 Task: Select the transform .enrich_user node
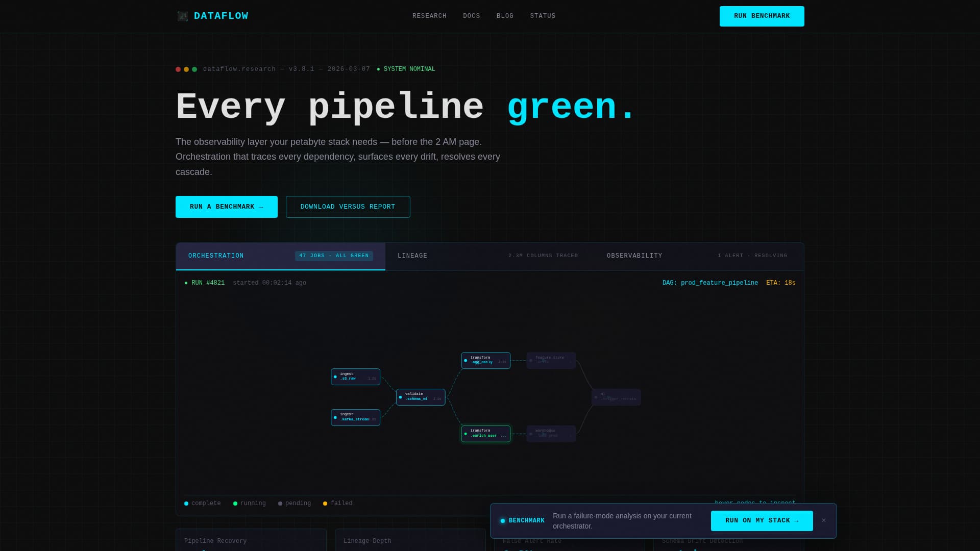pyautogui.click(x=486, y=434)
